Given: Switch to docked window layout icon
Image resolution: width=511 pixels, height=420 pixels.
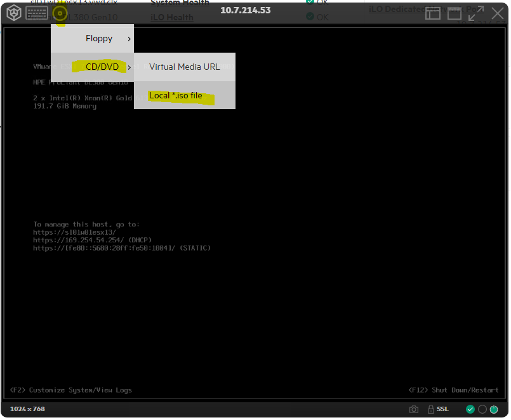Looking at the screenshot, I should (433, 14).
